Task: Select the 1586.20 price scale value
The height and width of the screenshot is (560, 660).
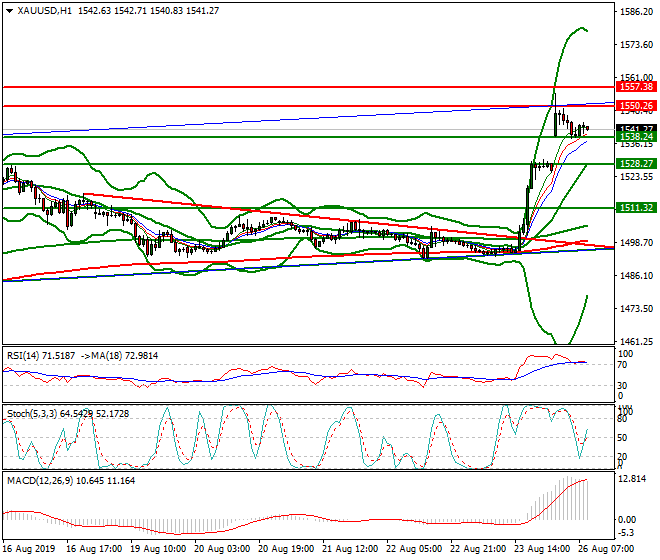Action: pyautogui.click(x=636, y=11)
